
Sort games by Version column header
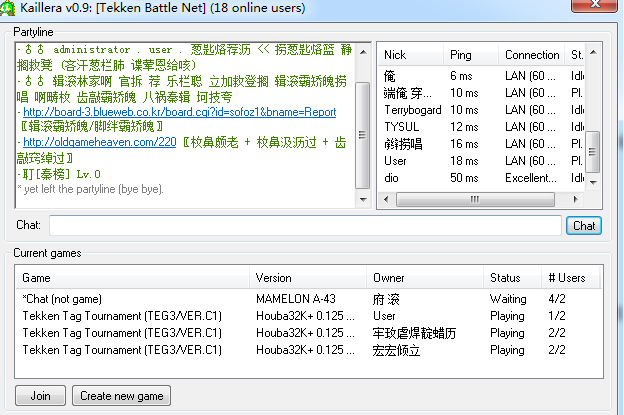[x=308, y=278]
